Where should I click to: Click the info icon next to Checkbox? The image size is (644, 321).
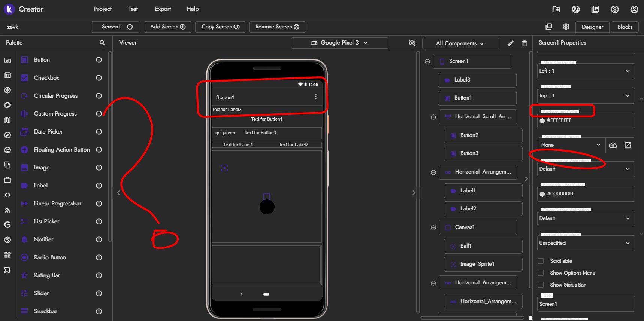click(x=99, y=78)
